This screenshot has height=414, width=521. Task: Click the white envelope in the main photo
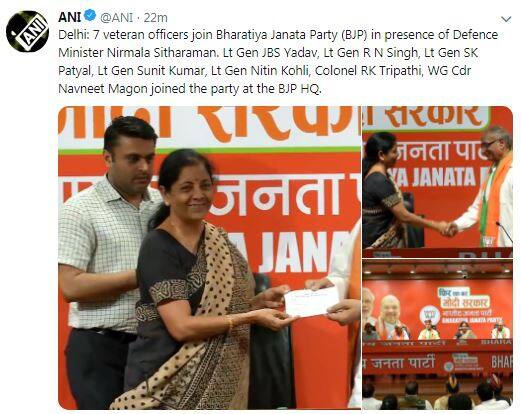pos(311,302)
